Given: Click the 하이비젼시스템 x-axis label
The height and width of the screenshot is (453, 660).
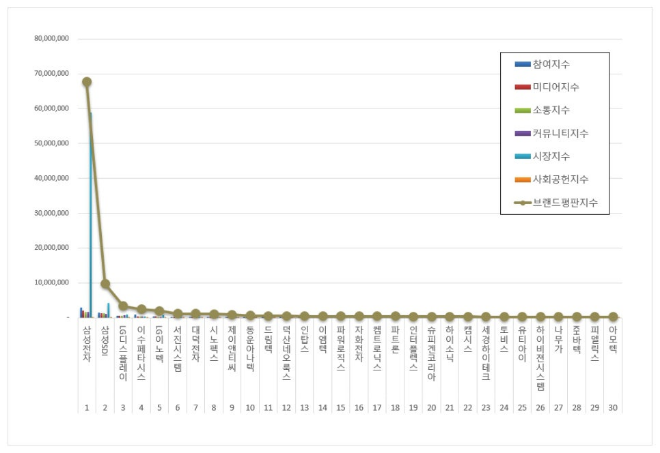Looking at the screenshot, I should click(540, 356).
